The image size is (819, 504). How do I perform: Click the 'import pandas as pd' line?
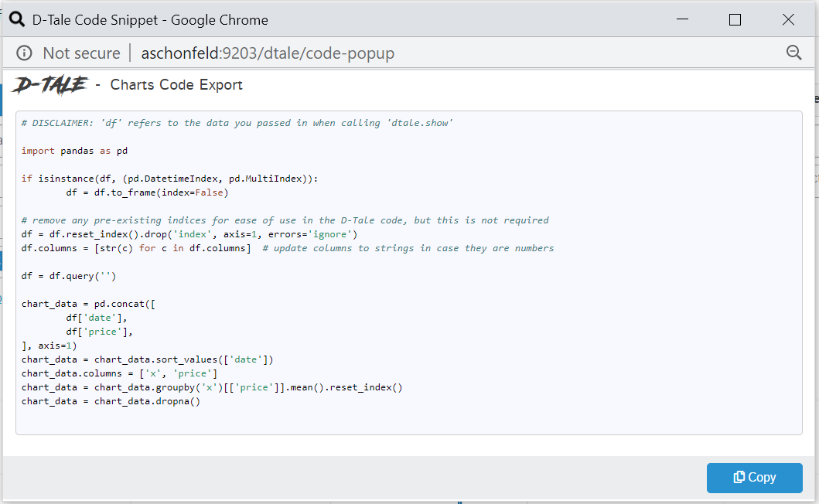tap(74, 151)
